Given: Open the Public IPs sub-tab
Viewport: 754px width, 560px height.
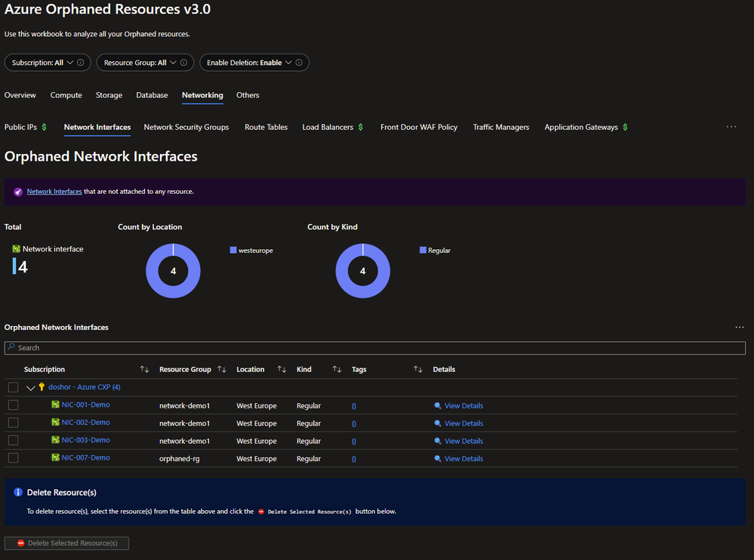Looking at the screenshot, I should point(20,127).
